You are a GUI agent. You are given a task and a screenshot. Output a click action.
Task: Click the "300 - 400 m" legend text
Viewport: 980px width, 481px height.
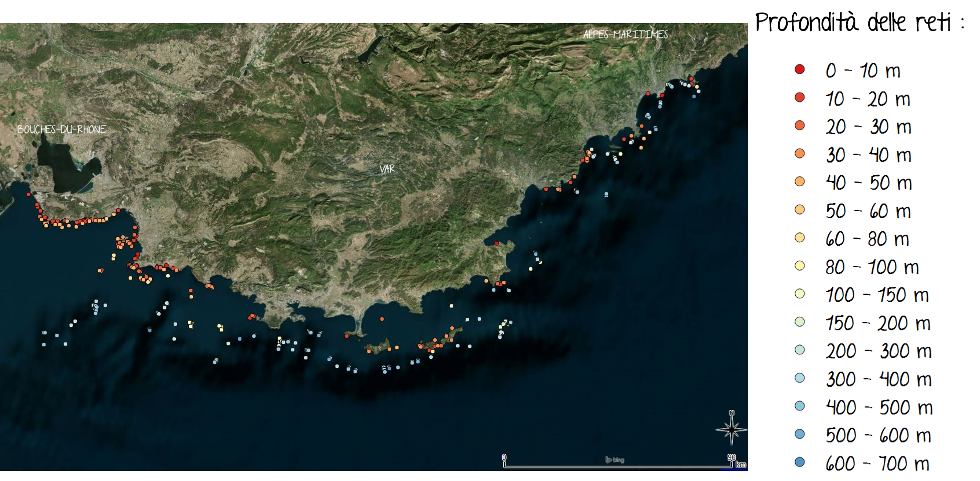878,379
